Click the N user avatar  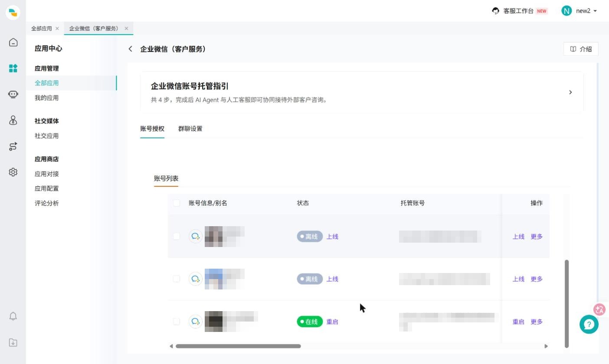pyautogui.click(x=566, y=11)
